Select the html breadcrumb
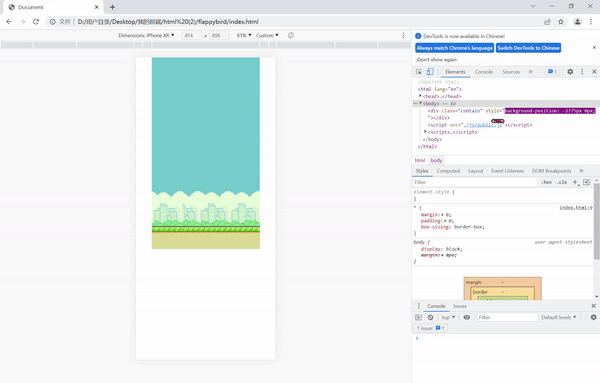600x383 pixels. point(420,160)
